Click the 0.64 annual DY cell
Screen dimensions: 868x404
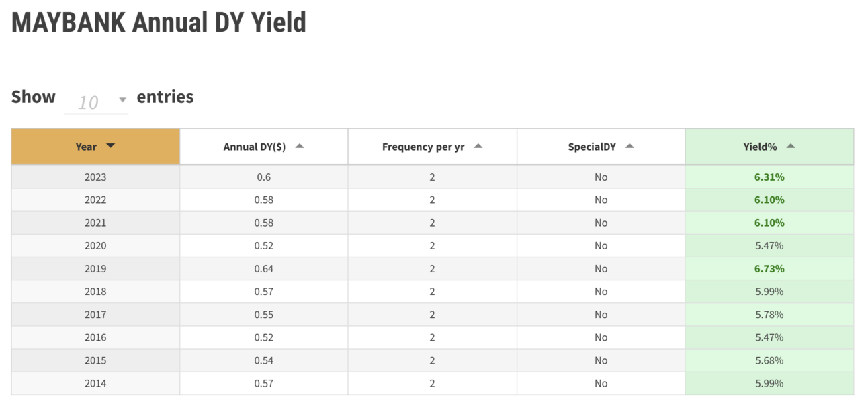[264, 269]
